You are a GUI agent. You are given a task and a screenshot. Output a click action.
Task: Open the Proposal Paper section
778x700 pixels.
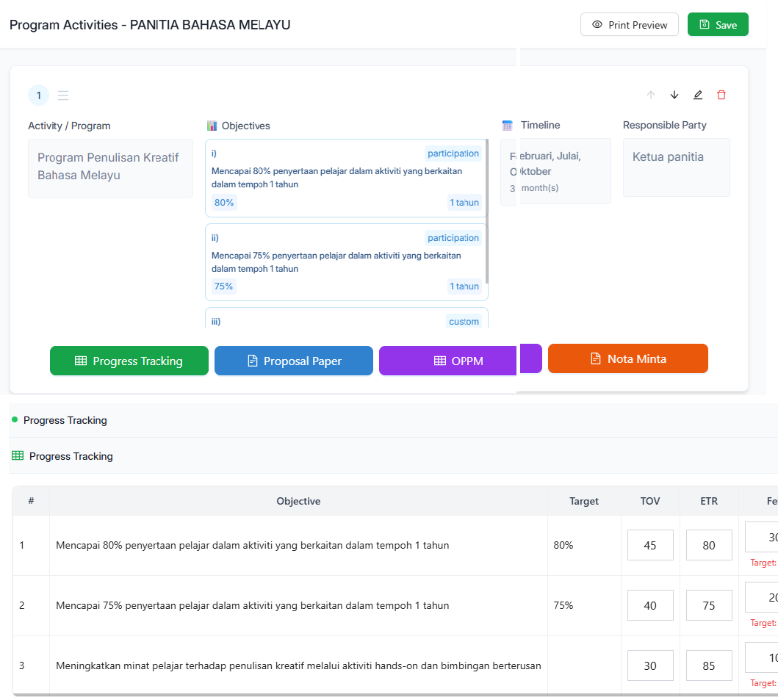(293, 361)
